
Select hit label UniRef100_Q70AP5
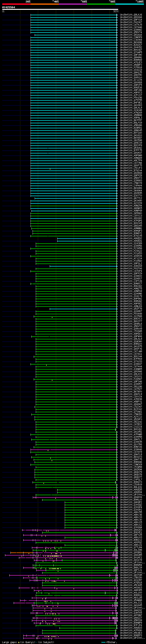(131, 53)
